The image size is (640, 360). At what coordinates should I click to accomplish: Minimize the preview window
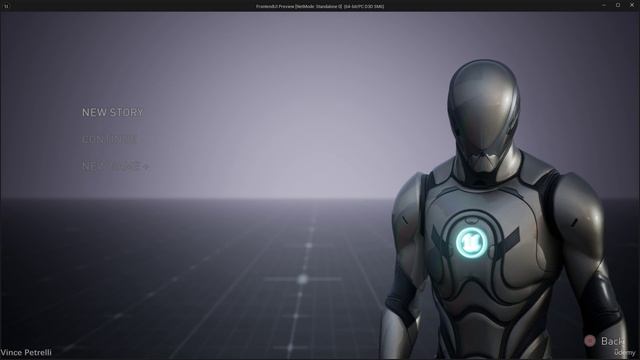(604, 5)
